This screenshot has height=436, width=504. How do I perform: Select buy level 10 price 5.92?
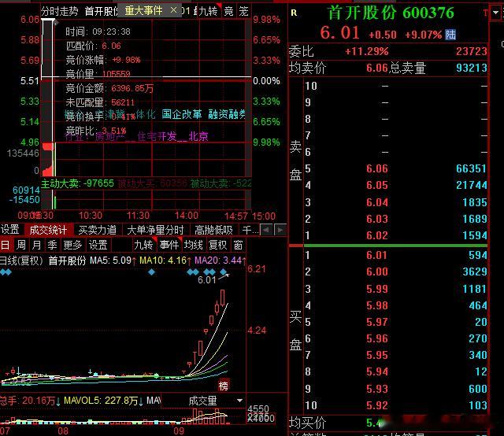(x=377, y=405)
